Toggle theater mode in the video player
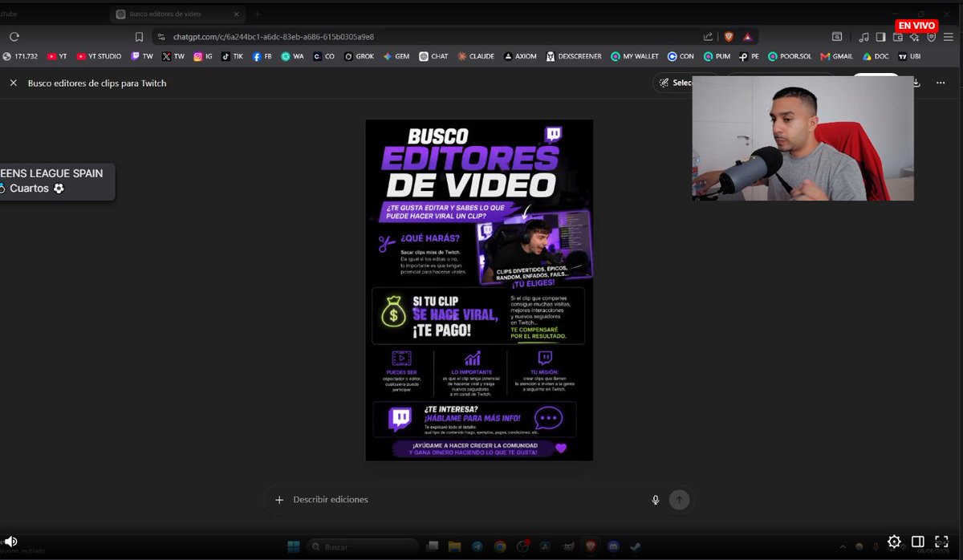 coord(918,542)
